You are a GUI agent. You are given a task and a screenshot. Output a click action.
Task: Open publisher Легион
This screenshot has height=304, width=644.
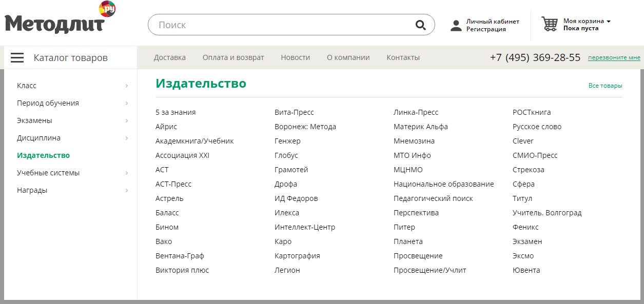point(287,270)
